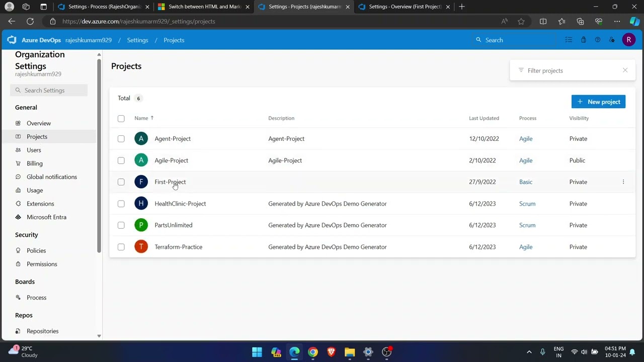Click the sidebar vertical scrollbar

tap(99, 156)
